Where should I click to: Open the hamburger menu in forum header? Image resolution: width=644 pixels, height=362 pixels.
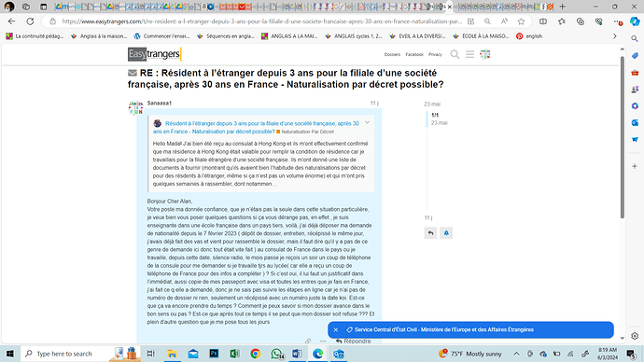pyautogui.click(x=469, y=54)
